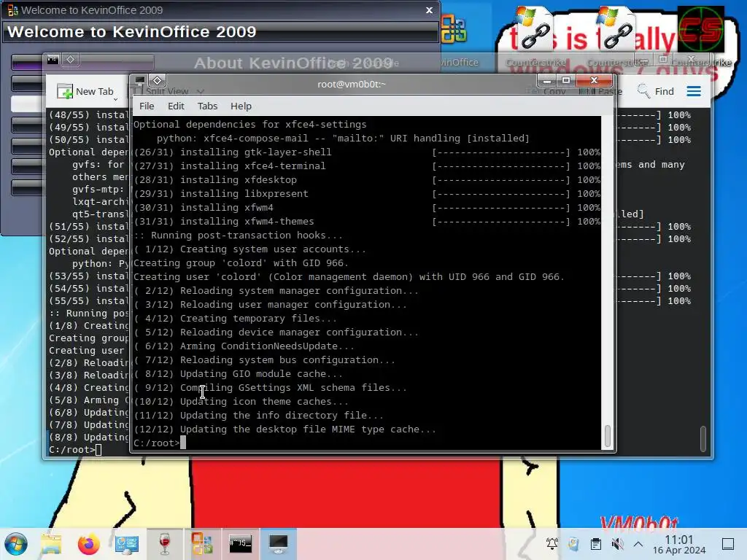
Task: Click the Wine glass taskbar icon
Action: [164, 544]
